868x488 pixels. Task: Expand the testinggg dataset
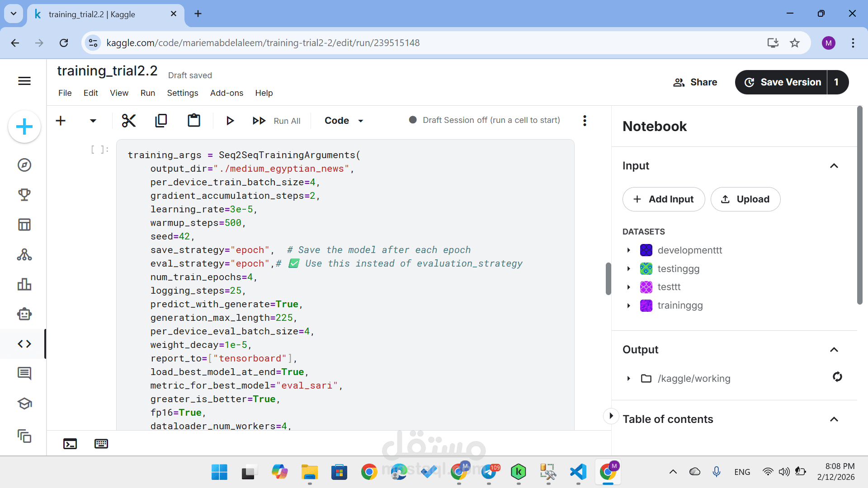pyautogui.click(x=629, y=268)
